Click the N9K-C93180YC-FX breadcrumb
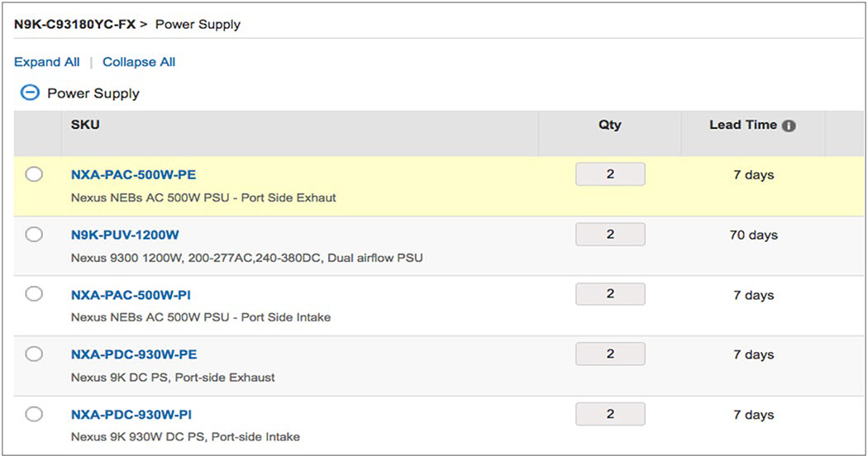The image size is (868, 456). tap(74, 24)
